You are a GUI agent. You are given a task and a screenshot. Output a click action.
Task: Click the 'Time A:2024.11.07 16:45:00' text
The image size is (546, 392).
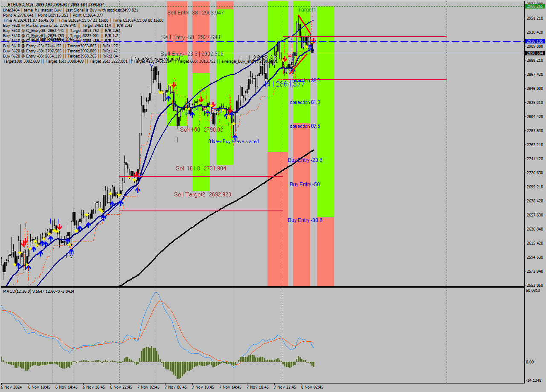coord(28,20)
